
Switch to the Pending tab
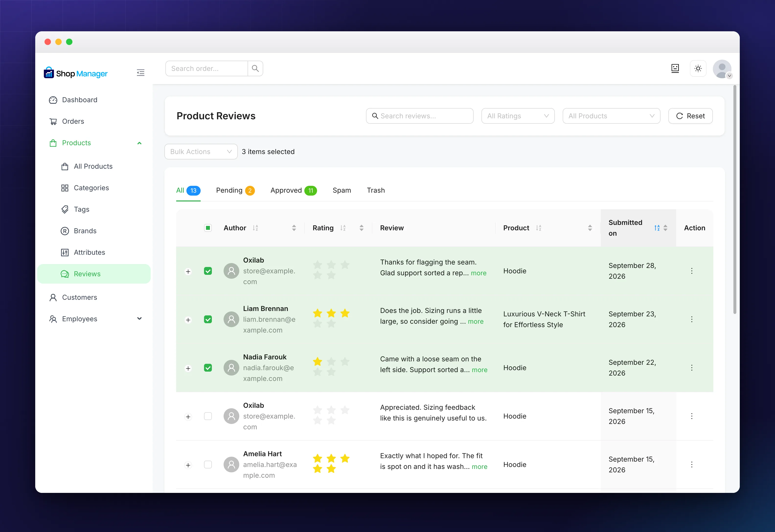(235, 190)
